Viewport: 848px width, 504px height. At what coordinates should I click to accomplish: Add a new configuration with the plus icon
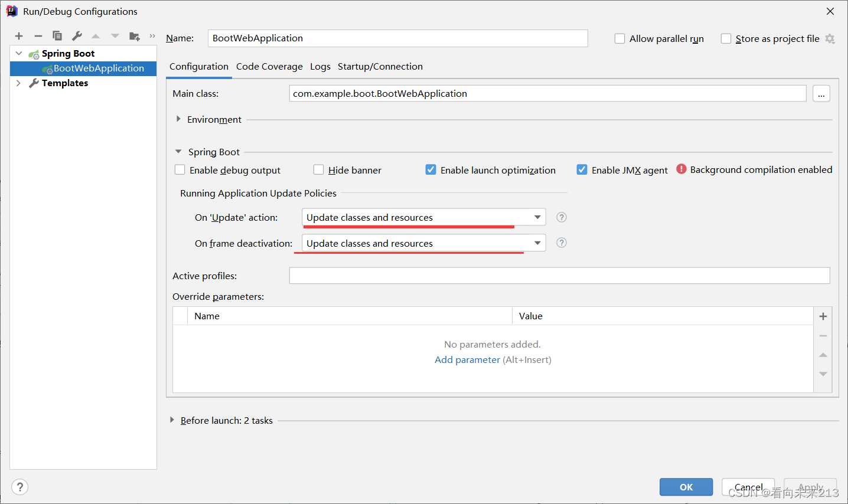tap(19, 36)
